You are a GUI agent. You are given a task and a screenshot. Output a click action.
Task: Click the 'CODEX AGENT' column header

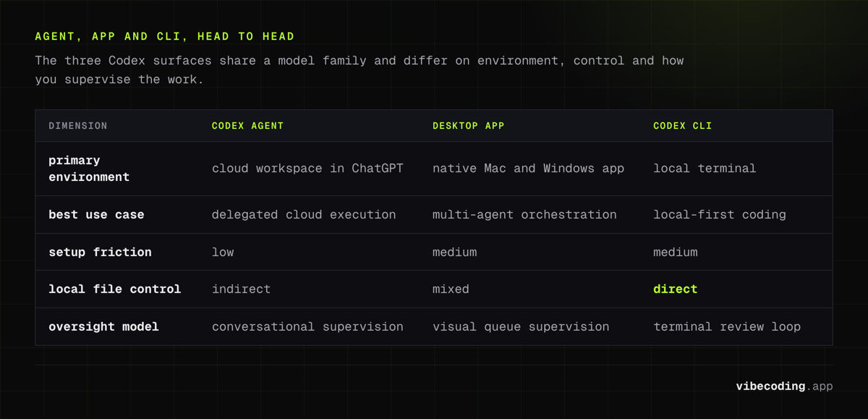tap(248, 126)
